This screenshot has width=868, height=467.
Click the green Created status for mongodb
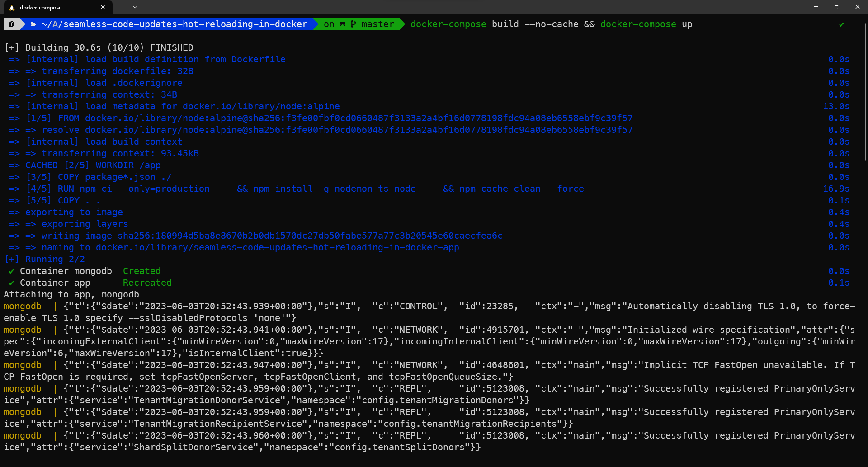click(142, 271)
